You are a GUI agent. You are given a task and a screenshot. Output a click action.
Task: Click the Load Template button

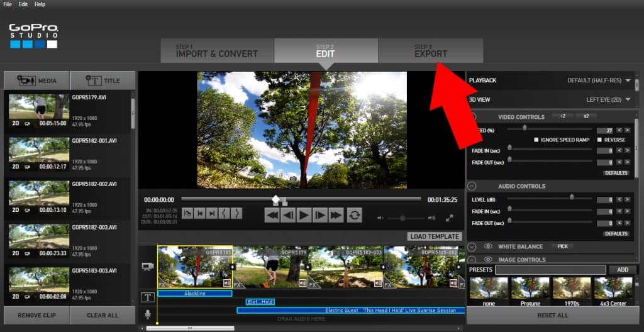pos(434,236)
